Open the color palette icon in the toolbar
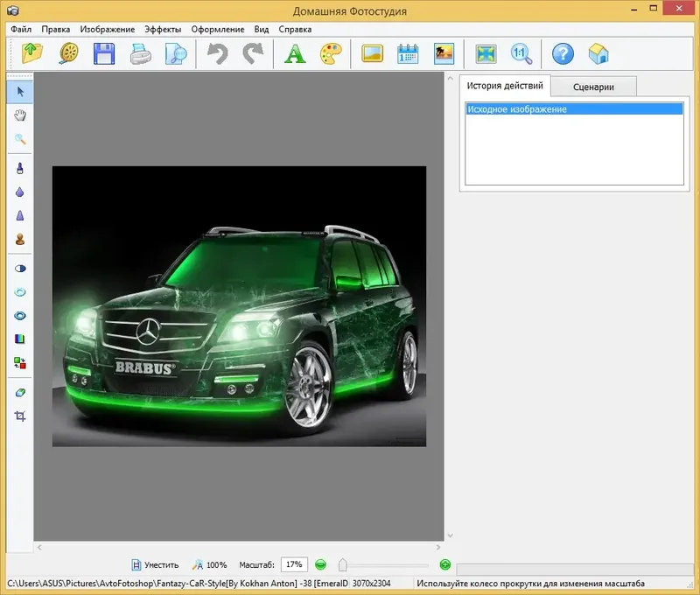 click(330, 53)
